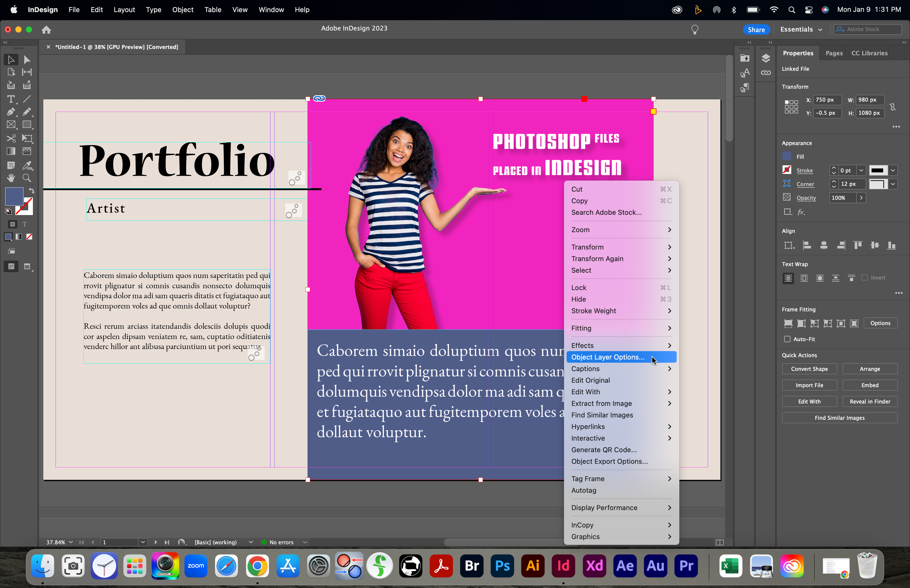
Task: Choose the Free Transform tool
Action: tap(27, 138)
